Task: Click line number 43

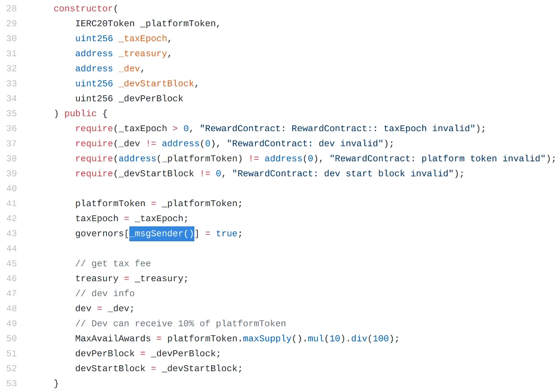Action: (11, 233)
